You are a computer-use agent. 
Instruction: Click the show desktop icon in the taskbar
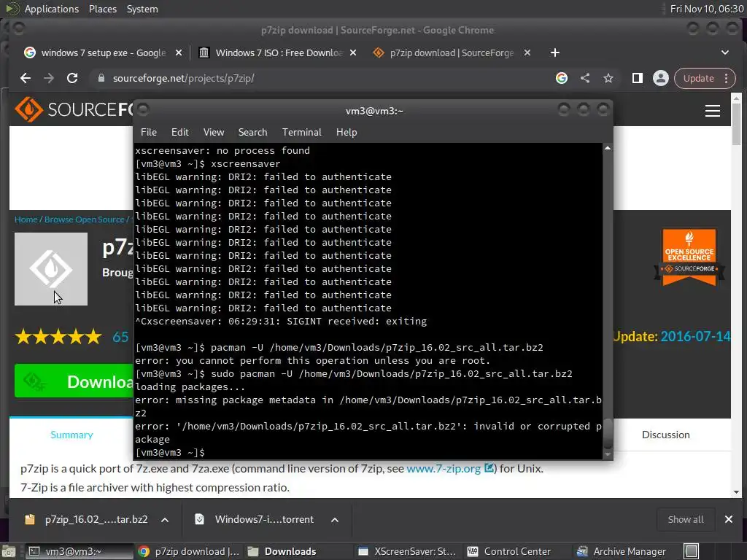tap(8, 551)
